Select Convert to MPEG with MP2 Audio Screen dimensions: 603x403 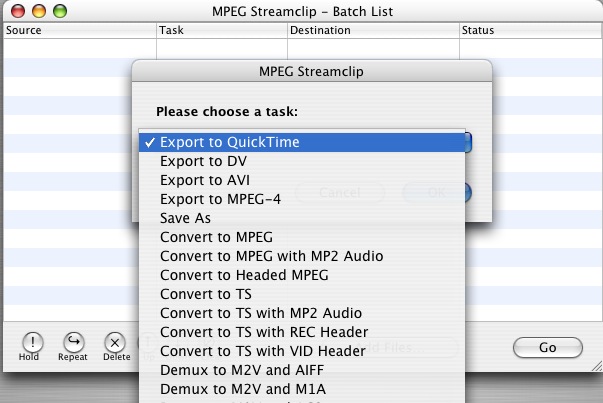302,256
